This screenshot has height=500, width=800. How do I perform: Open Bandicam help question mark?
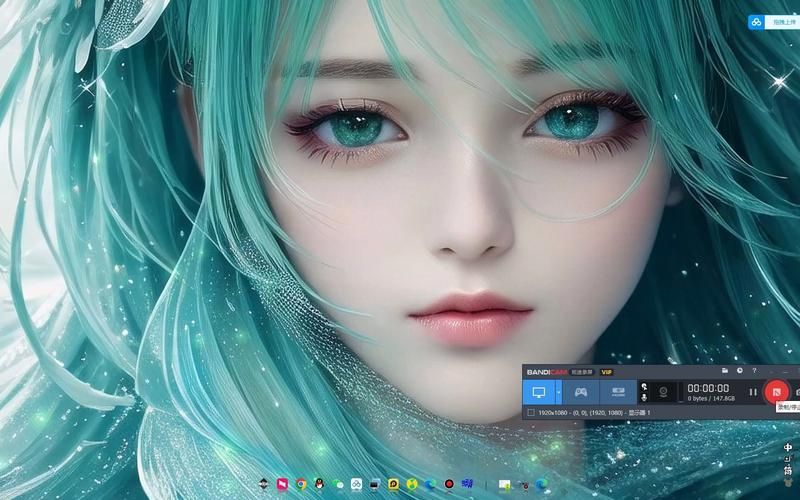pos(754,371)
